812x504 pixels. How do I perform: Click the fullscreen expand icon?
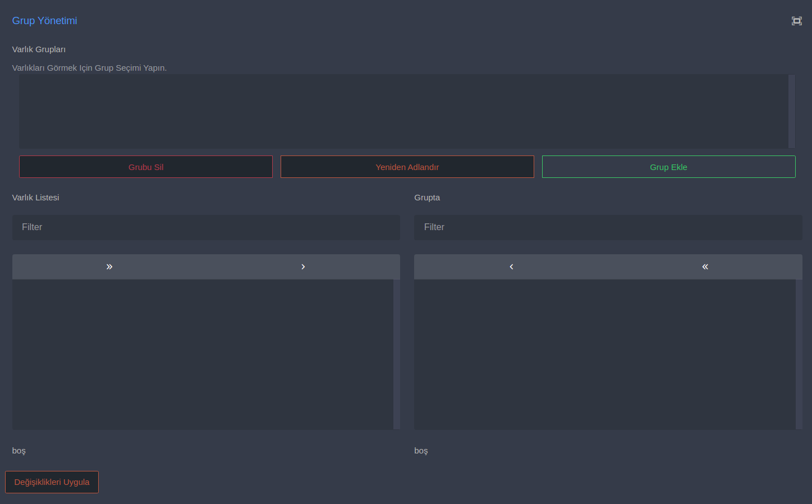coord(796,21)
